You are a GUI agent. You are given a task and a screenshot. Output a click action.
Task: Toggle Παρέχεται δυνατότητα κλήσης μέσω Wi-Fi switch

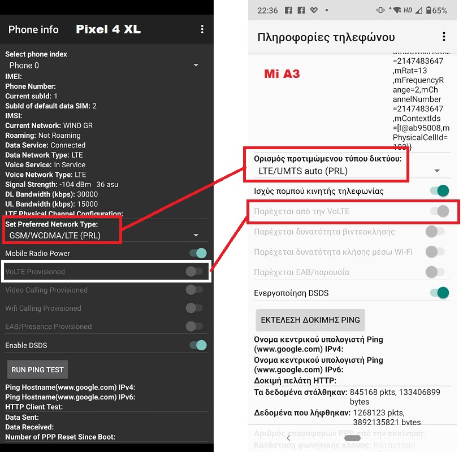click(x=435, y=252)
